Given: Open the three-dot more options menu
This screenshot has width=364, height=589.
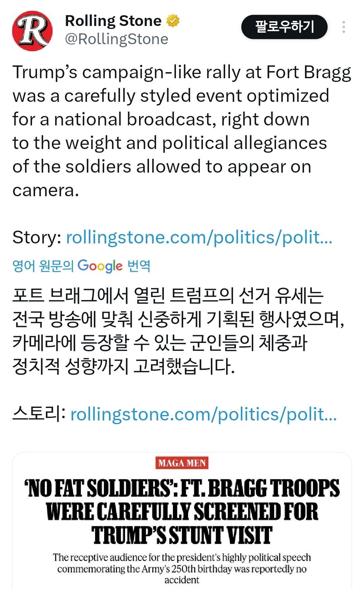Looking at the screenshot, I should [x=343, y=27].
